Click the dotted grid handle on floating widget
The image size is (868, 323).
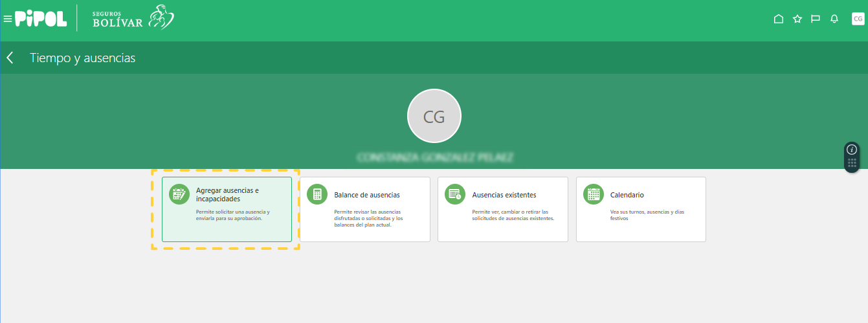coord(852,163)
